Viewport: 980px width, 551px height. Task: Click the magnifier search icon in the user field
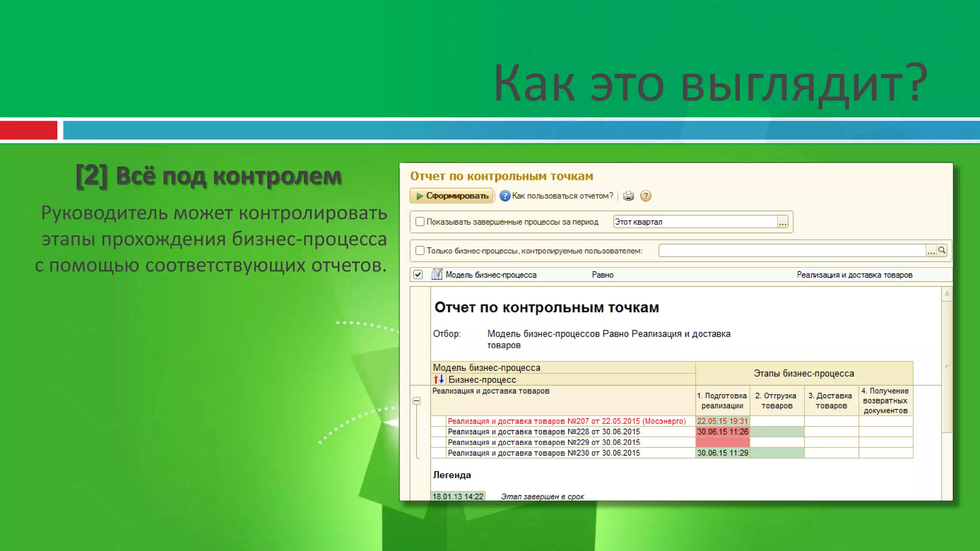942,250
